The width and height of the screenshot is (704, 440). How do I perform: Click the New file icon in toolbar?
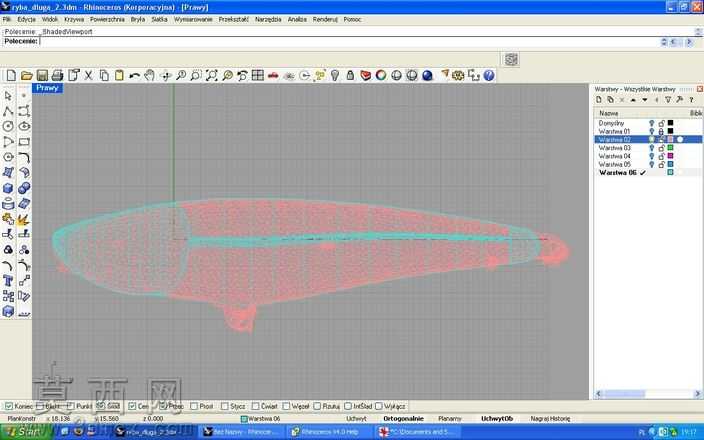[11, 75]
